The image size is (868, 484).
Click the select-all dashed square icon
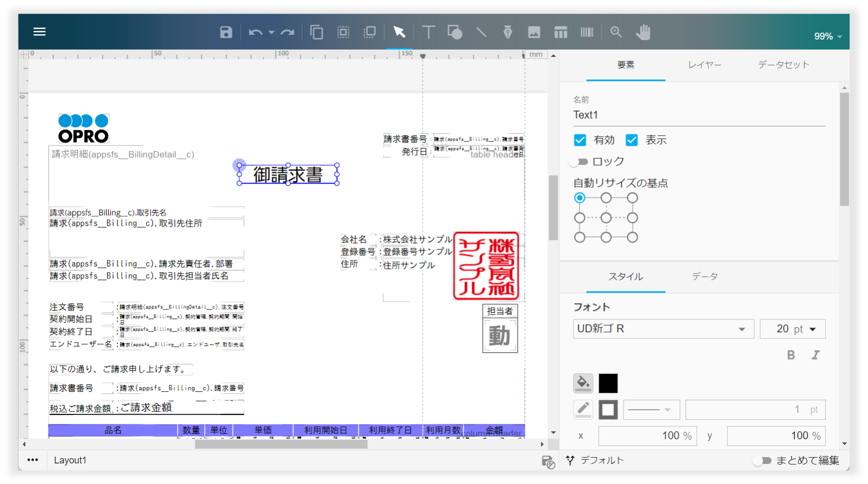click(x=344, y=32)
